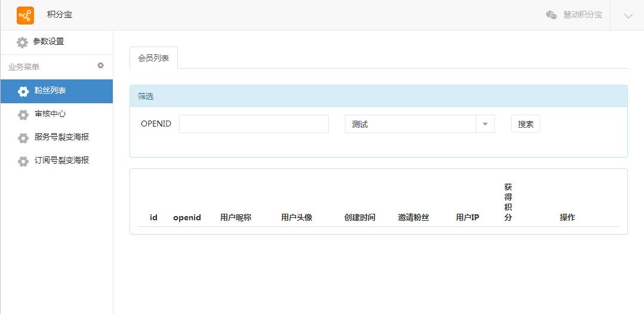The height and width of the screenshot is (314, 644).
Task: Select 粉丝列表 menu item
Action: 57,91
